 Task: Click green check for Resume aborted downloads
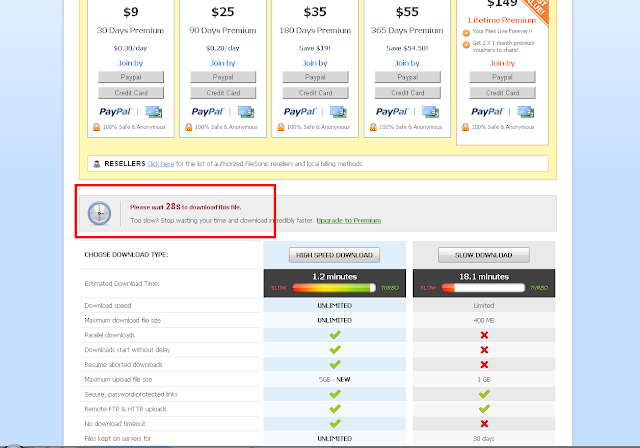point(335,364)
